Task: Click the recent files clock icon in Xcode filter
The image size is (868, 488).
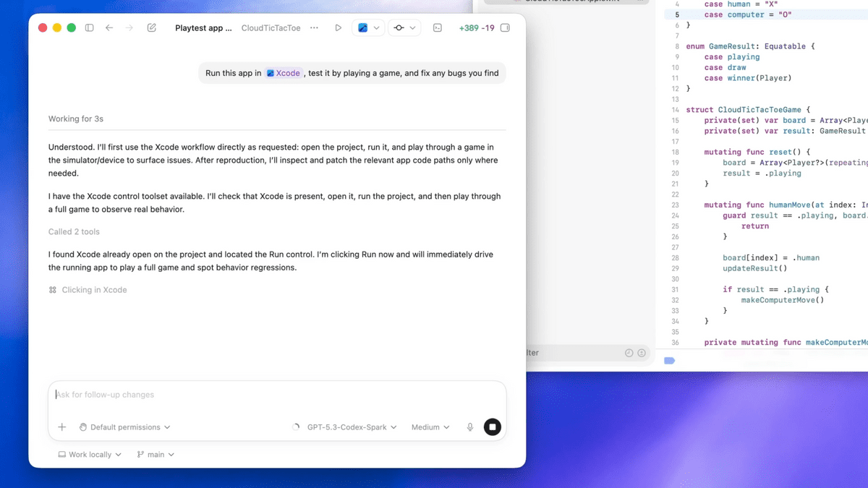Action: click(629, 353)
